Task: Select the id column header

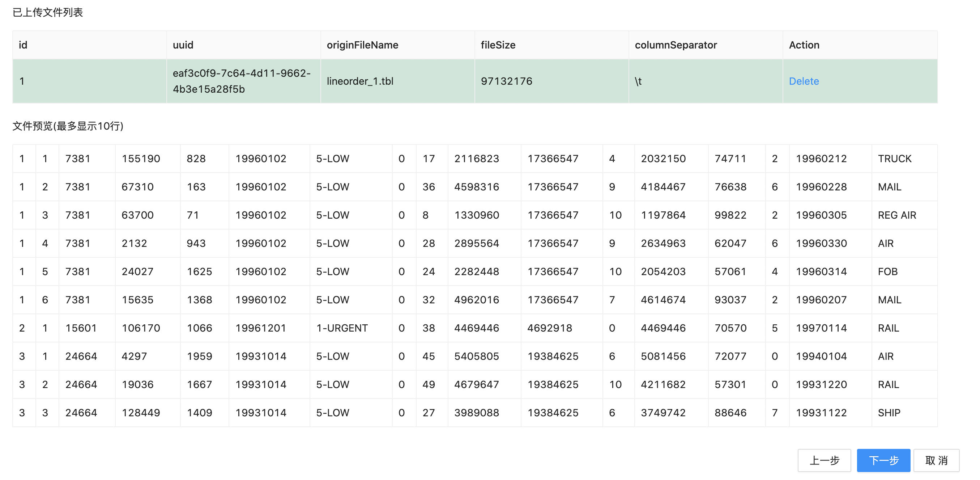Action: [89, 45]
